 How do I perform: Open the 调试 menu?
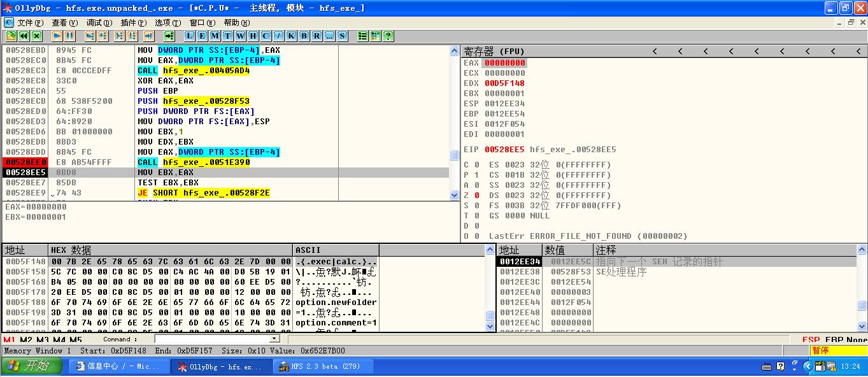pos(97,22)
